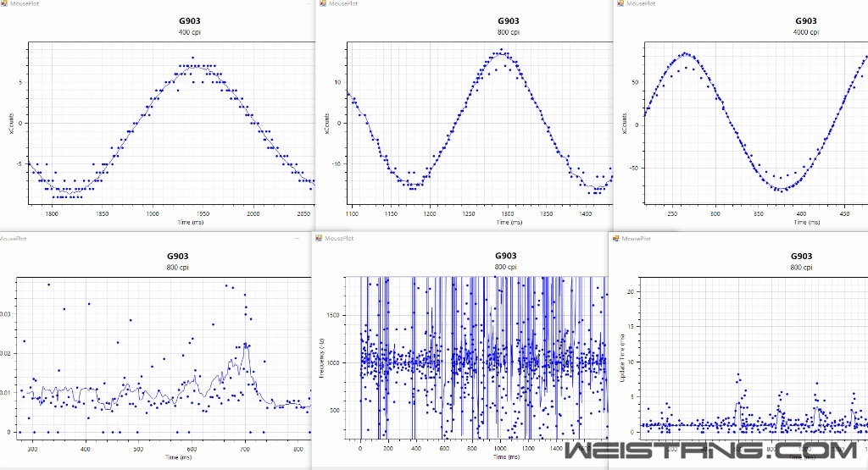Select 'xCounts' axis label in 4000 cpi plot

625,124
